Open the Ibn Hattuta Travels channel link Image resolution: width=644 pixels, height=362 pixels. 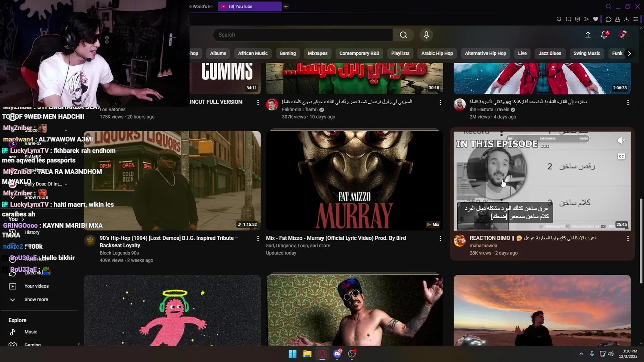(490, 109)
